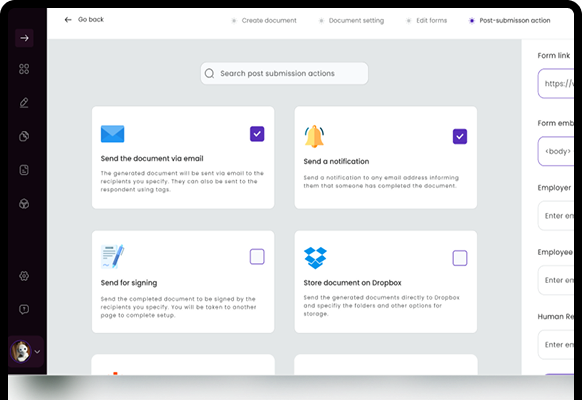Expand the sidebar with arrow icon

coord(24,38)
